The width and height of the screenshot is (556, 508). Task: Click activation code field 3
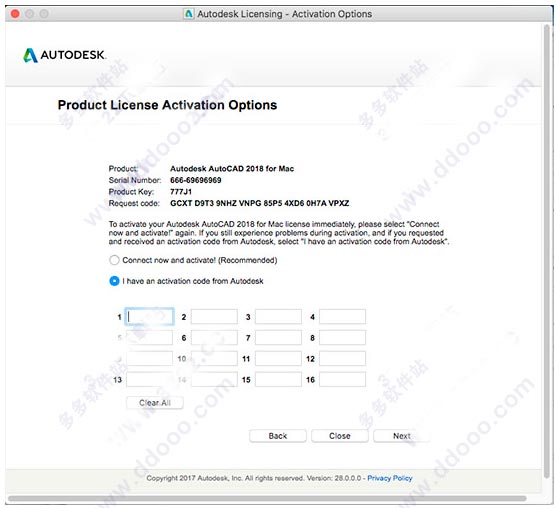pos(278,317)
